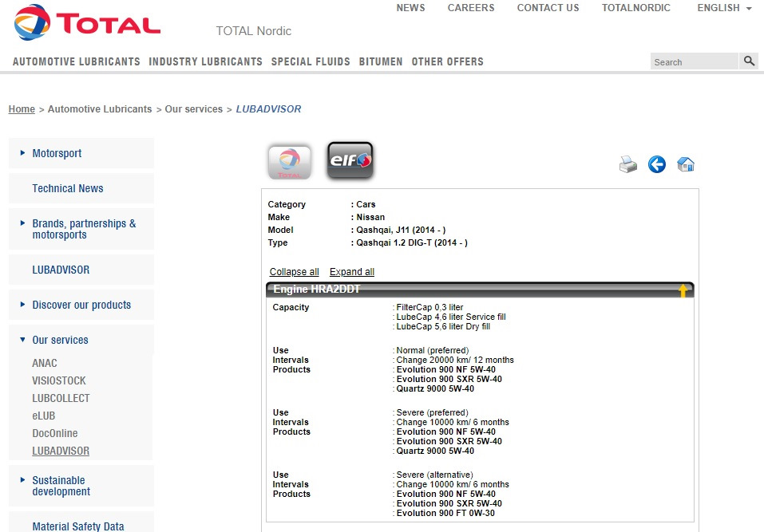
Task: Click Evolution 900 SXR 5W-40 under Severe (preferred)
Action: tap(449, 441)
